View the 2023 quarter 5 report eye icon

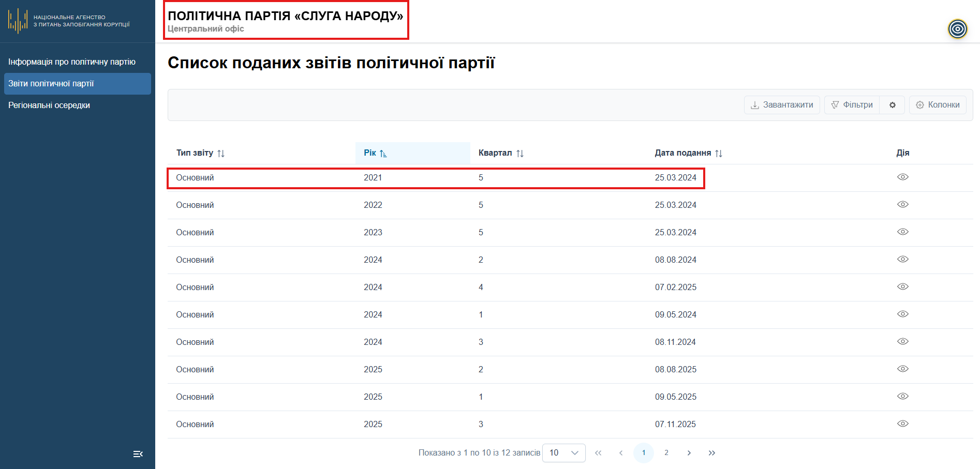(x=902, y=232)
